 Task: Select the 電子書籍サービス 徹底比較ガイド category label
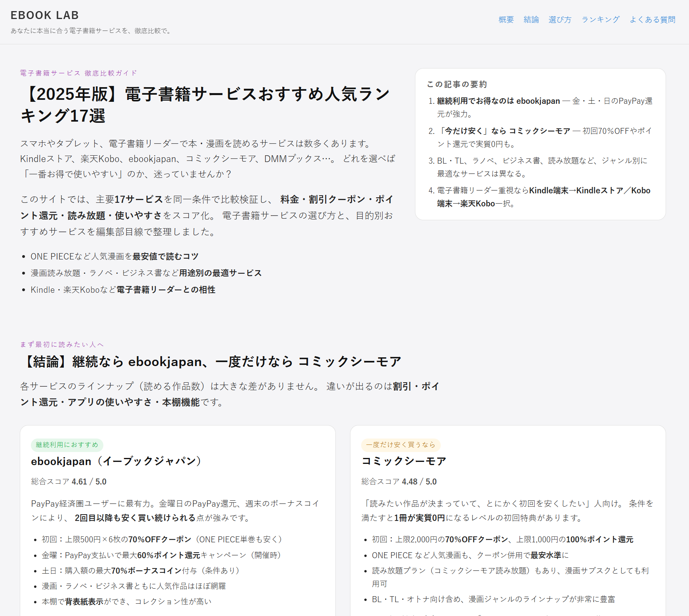click(x=77, y=73)
